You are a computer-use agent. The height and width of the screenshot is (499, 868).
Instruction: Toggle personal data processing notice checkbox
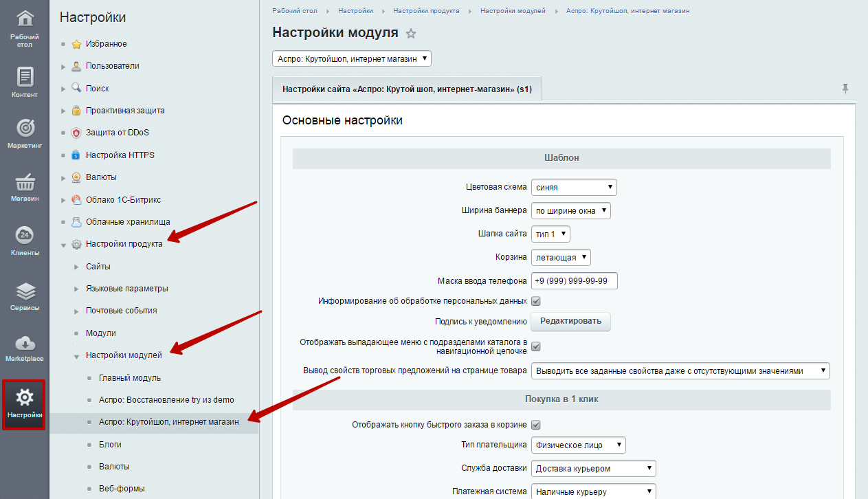pos(536,301)
